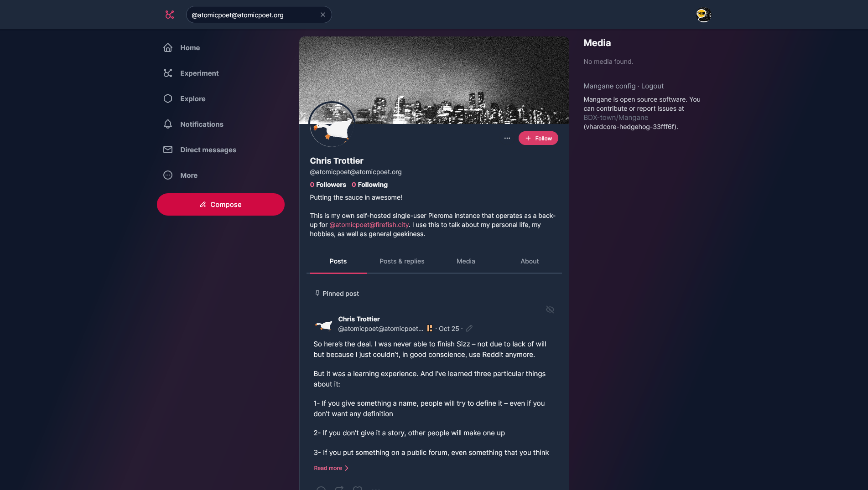Open profile three-dots options menu

(507, 138)
